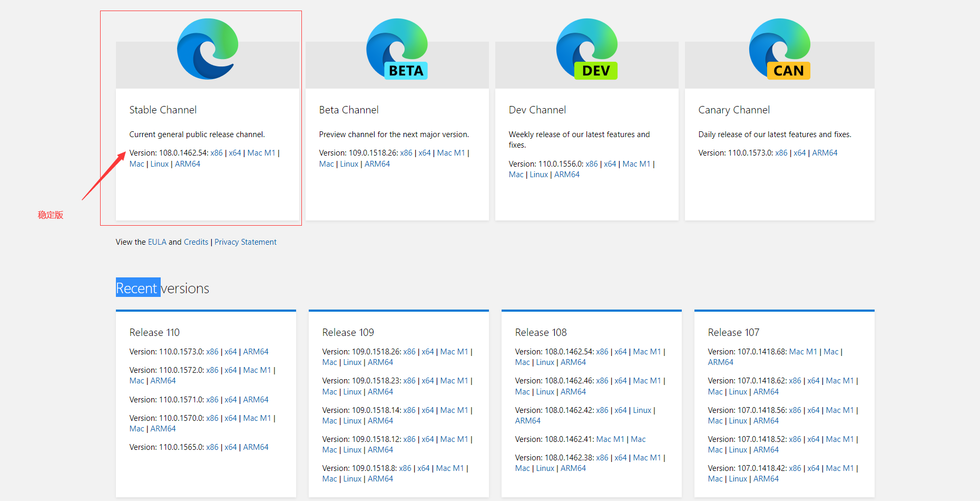Download Release 109 version 109.0.1518.26 x64
The height and width of the screenshot is (501, 980).
coord(428,352)
